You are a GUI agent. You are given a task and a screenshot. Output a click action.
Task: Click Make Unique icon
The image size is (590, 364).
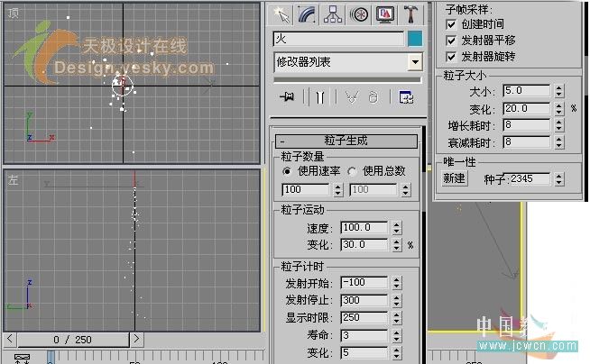point(352,97)
